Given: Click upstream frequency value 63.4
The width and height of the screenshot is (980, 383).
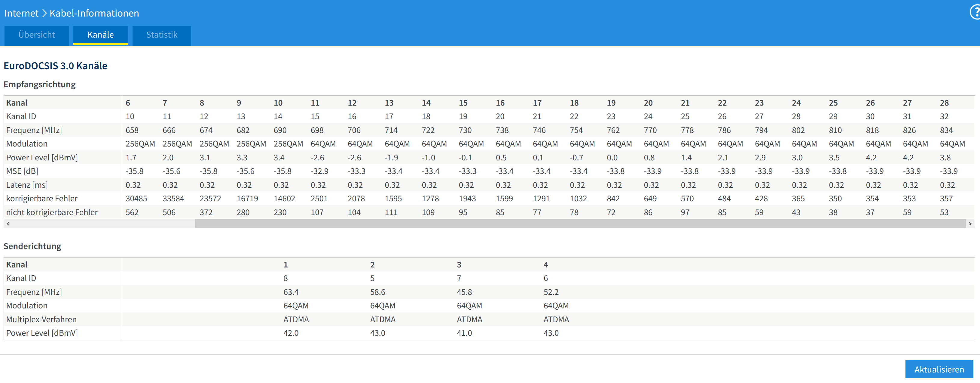Looking at the screenshot, I should [x=291, y=292].
